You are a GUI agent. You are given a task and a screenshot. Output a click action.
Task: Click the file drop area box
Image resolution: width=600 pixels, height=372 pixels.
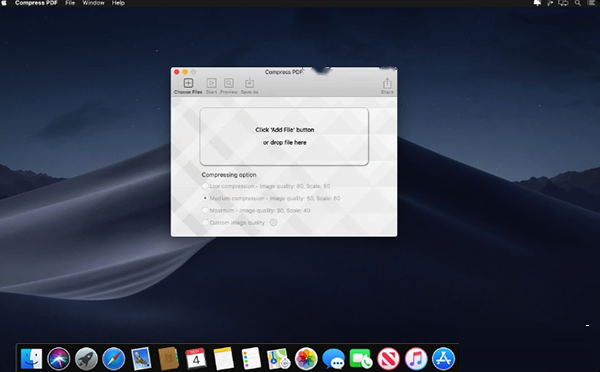tap(284, 137)
